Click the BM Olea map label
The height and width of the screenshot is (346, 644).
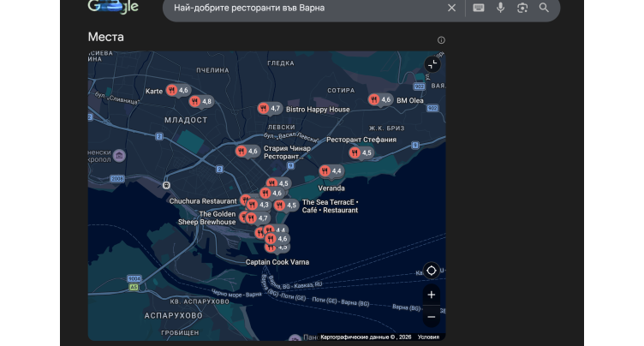point(410,100)
